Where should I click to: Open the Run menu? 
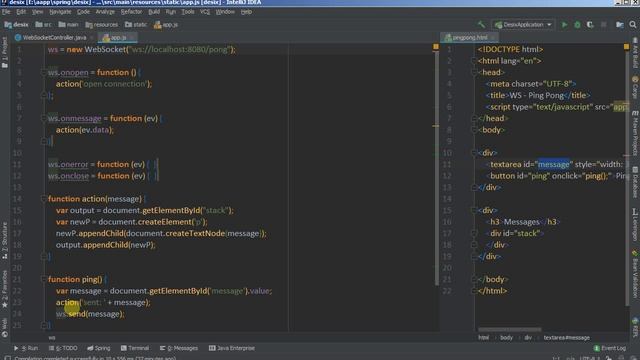click(x=171, y=12)
